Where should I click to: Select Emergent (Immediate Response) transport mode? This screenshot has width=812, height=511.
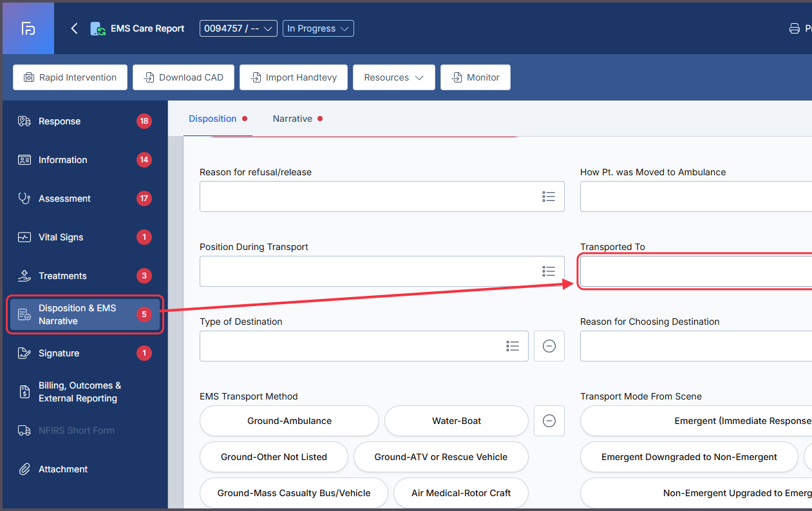click(x=696, y=421)
